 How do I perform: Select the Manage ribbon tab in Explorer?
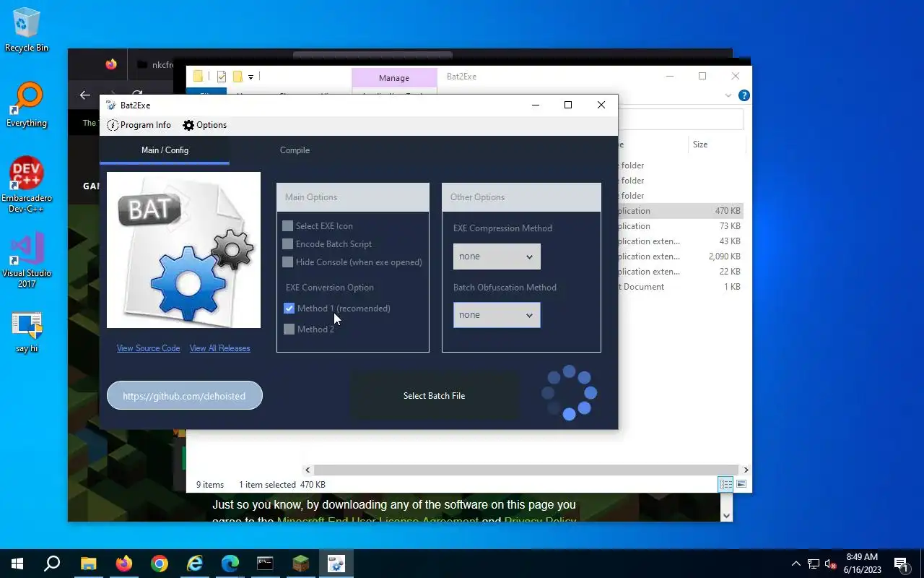pyautogui.click(x=393, y=78)
